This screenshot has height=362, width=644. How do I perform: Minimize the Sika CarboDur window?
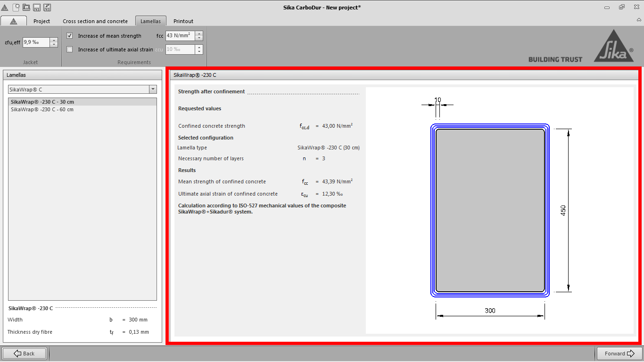(x=608, y=7)
